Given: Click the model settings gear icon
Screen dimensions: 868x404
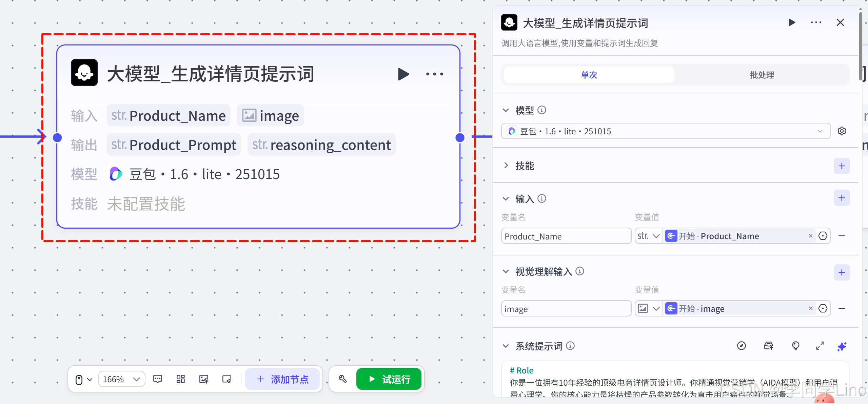Looking at the screenshot, I should [842, 131].
